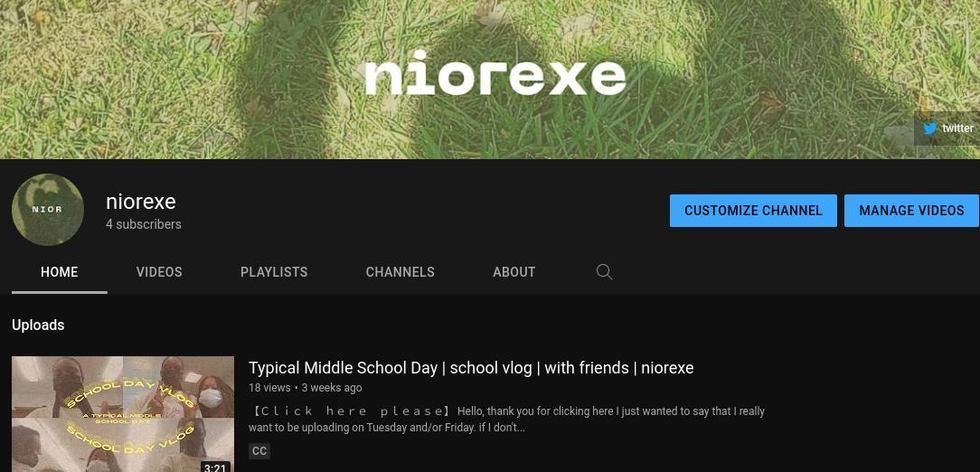The image size is (980, 472).
Task: Click the round NIOR channel avatar
Action: pos(48,210)
